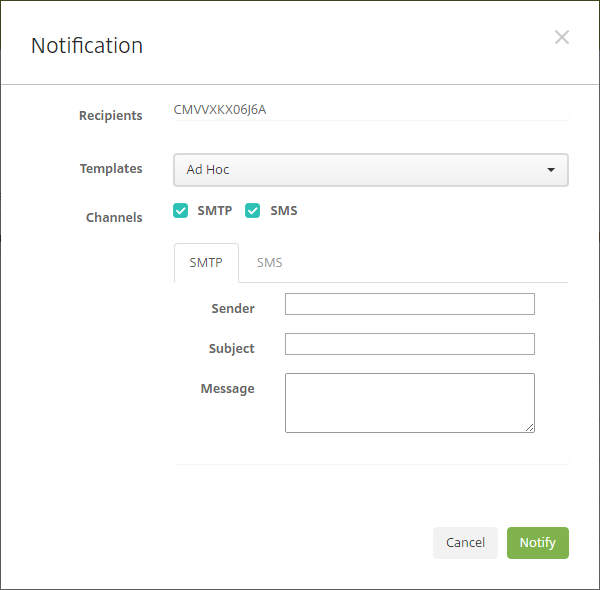The width and height of the screenshot is (600, 590).
Task: Focus the Sender input field
Action: (409, 304)
